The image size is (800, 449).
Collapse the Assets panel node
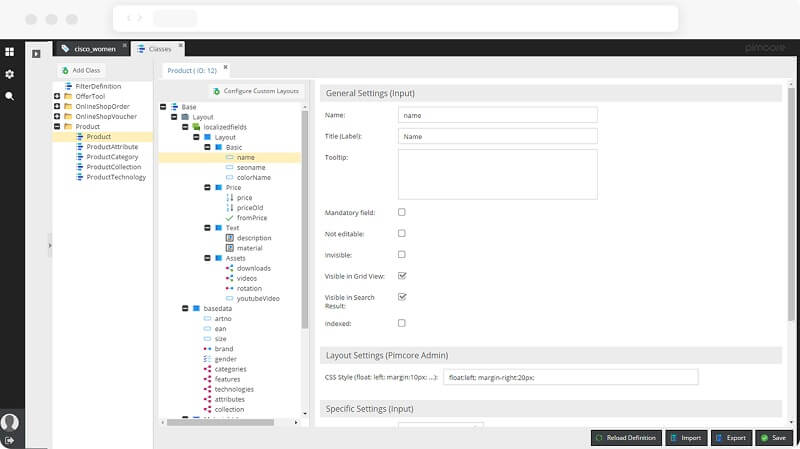[207, 258]
